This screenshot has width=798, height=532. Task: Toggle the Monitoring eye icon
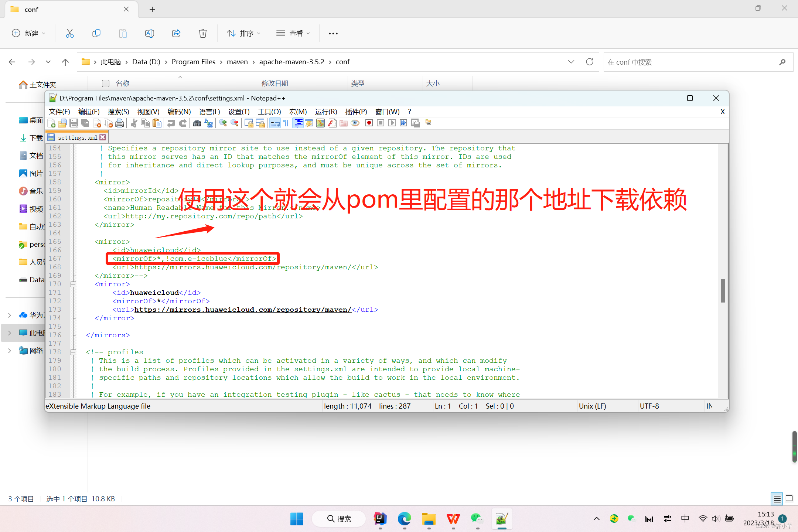355,123
